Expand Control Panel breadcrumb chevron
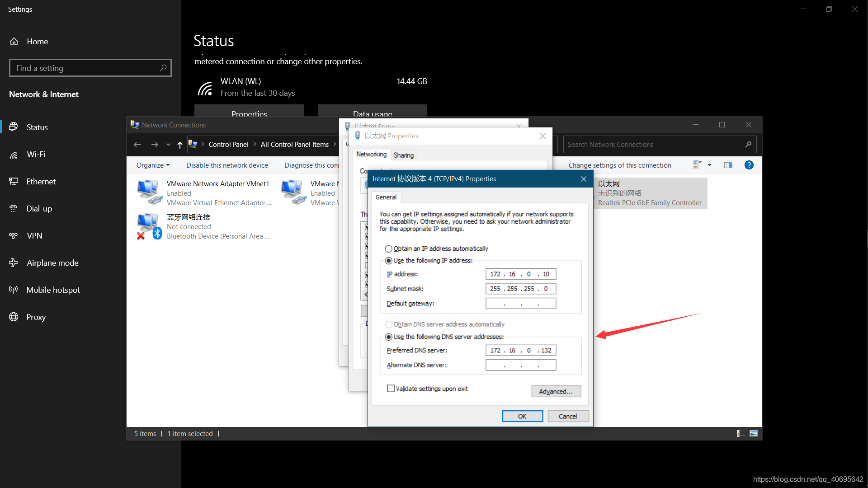This screenshot has height=488, width=868. [x=255, y=144]
